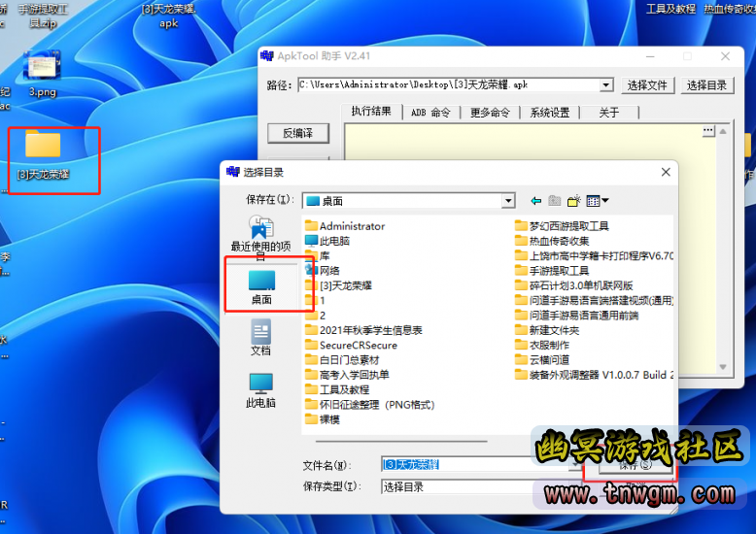
Task: Switch to the 系统设置 tab
Action: 550,113
